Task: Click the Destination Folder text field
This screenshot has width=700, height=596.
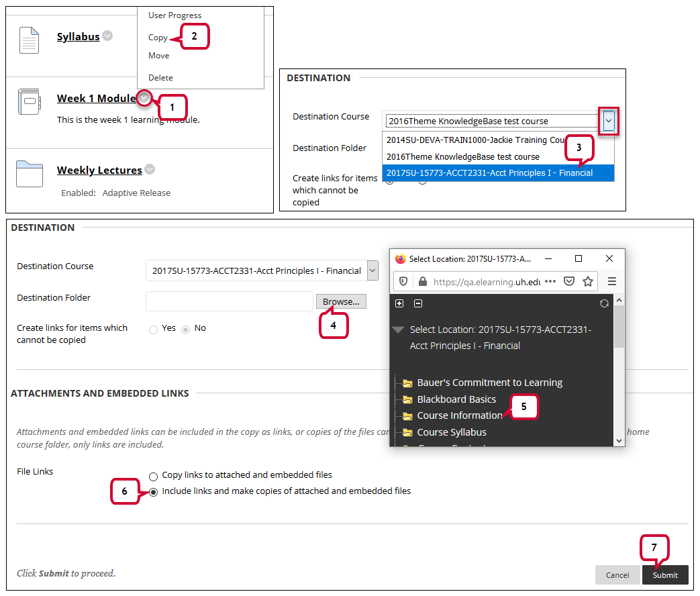Action: [230, 301]
